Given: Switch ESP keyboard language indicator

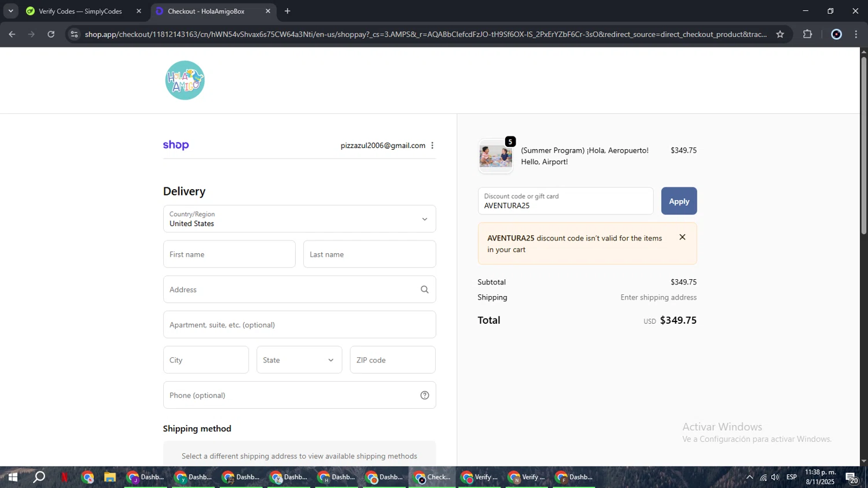Looking at the screenshot, I should tap(792, 477).
